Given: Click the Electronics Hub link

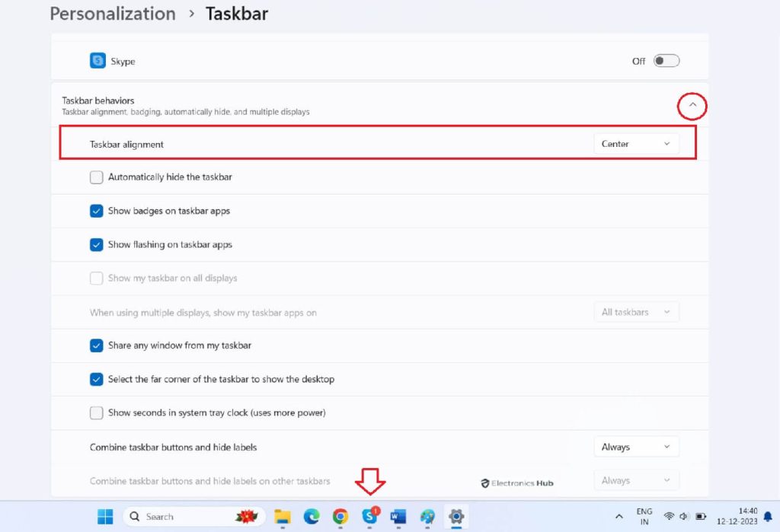Looking at the screenshot, I should tap(517, 483).
